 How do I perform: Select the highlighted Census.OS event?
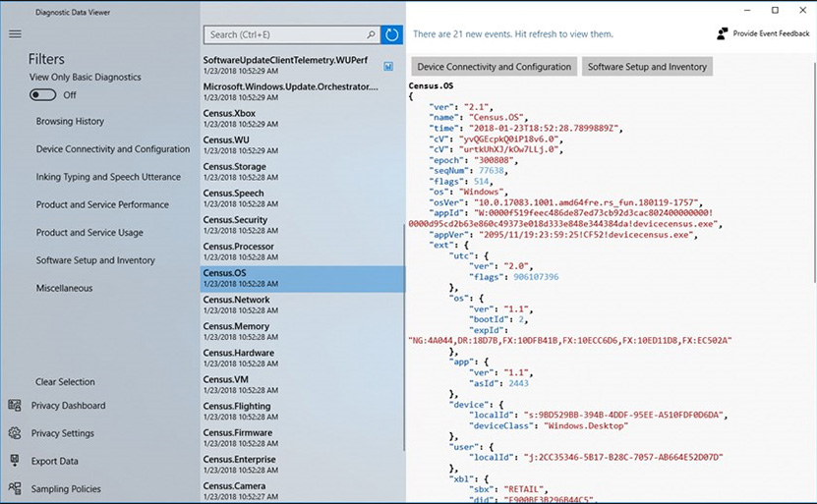pyautogui.click(x=302, y=279)
